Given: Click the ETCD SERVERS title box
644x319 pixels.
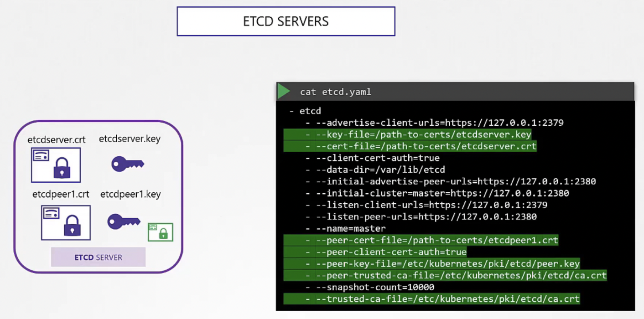Looking at the screenshot, I should click(x=286, y=21).
